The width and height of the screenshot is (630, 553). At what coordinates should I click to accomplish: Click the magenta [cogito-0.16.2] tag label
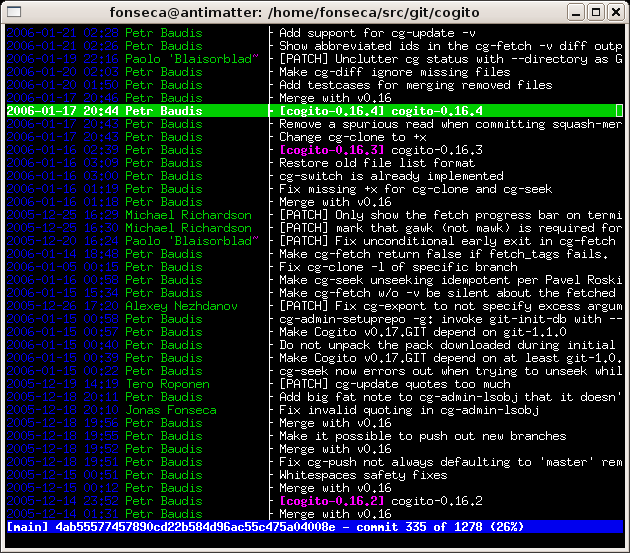pos(319,501)
